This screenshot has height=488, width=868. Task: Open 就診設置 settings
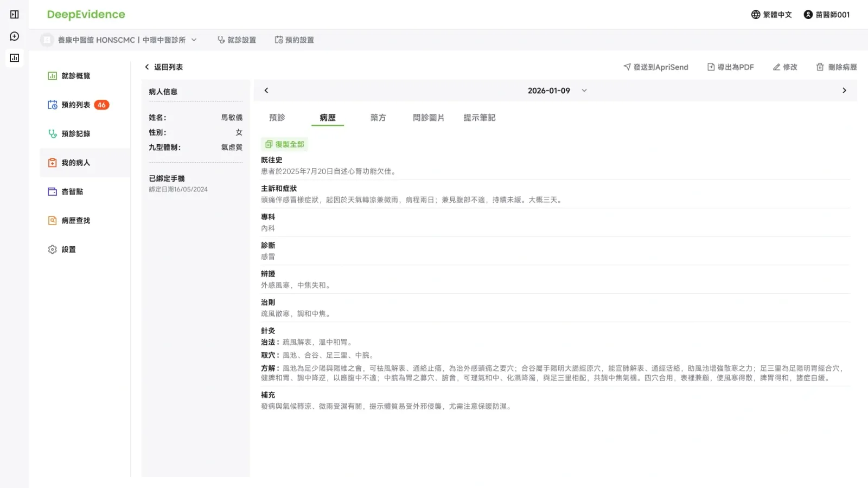tap(237, 40)
